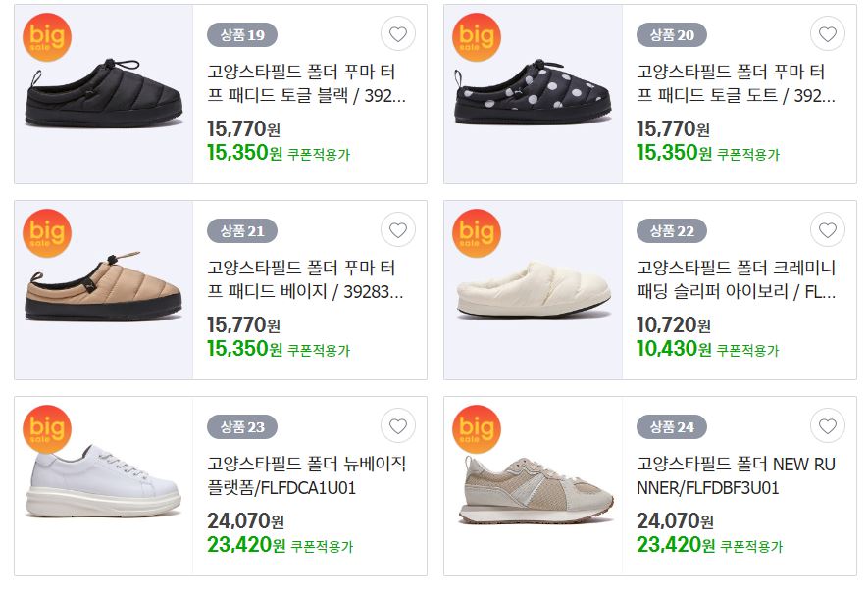Open NEW RUNNER beige sneaker image
This screenshot has width=868, height=590.
pos(534,486)
